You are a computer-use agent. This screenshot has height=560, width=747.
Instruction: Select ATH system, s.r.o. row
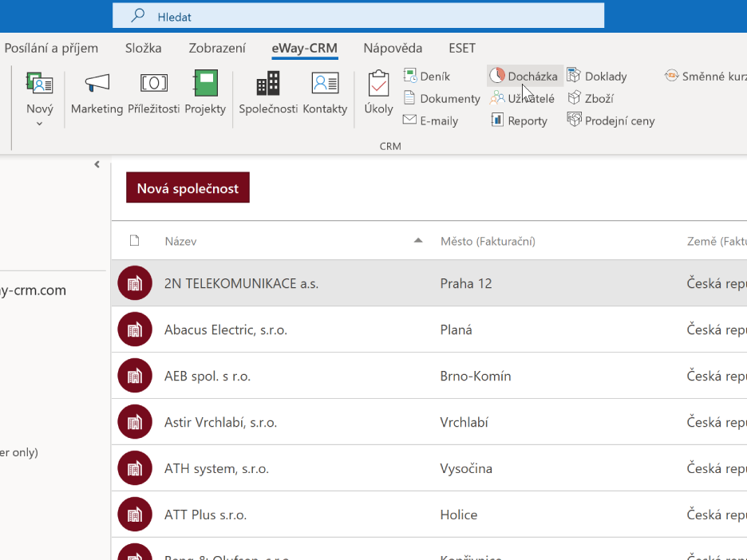click(x=429, y=468)
